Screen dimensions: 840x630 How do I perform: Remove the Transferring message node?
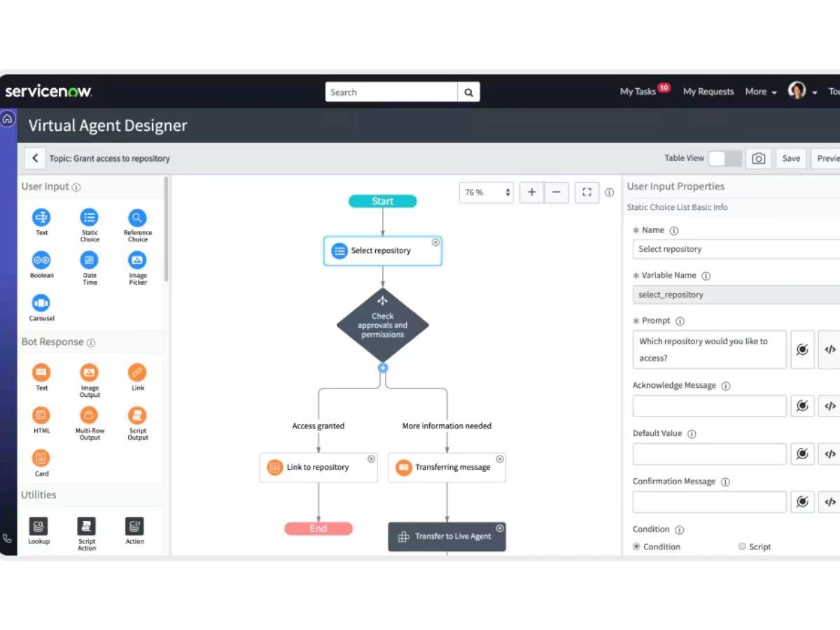(x=500, y=459)
